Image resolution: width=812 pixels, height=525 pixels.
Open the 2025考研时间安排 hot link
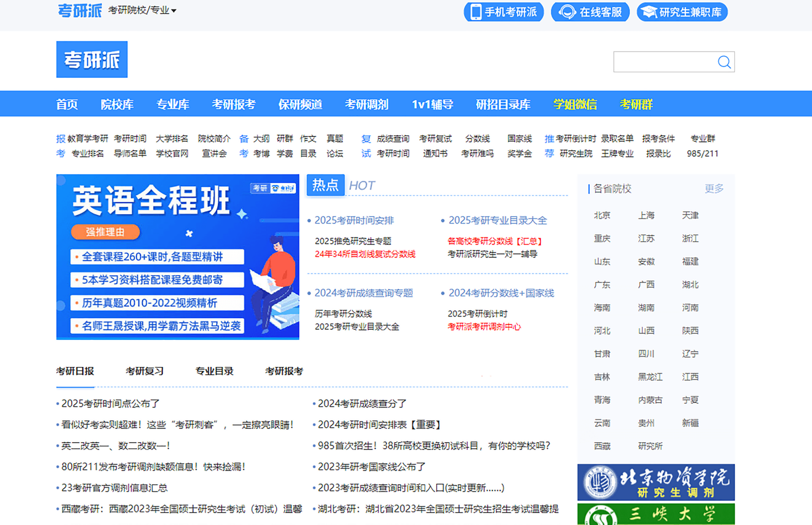point(354,220)
